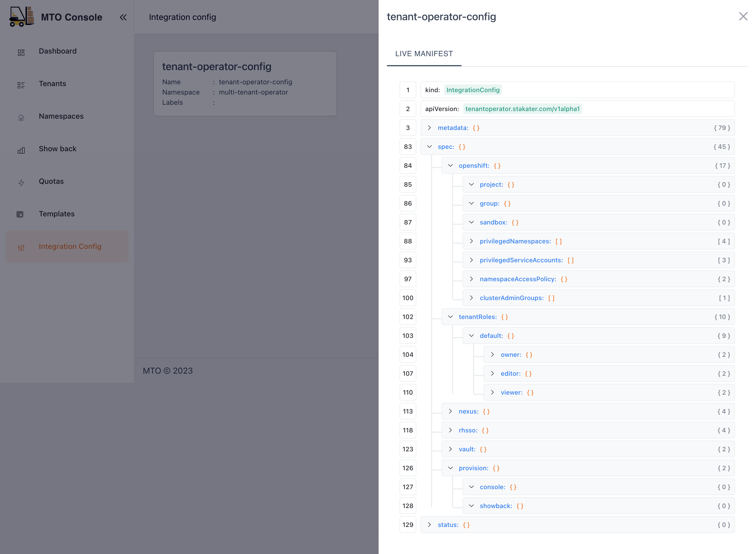
Task: Collapse the openshift section
Action: coord(450,166)
